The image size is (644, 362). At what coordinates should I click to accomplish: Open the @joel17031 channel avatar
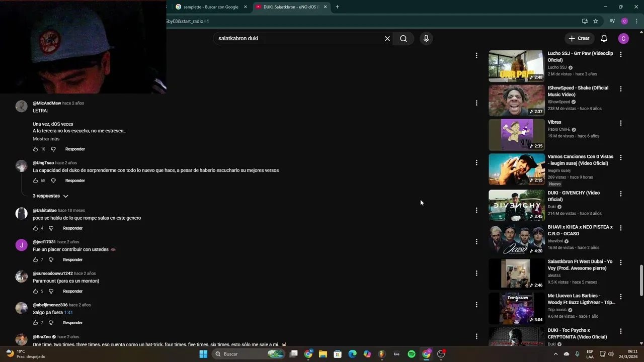click(21, 245)
